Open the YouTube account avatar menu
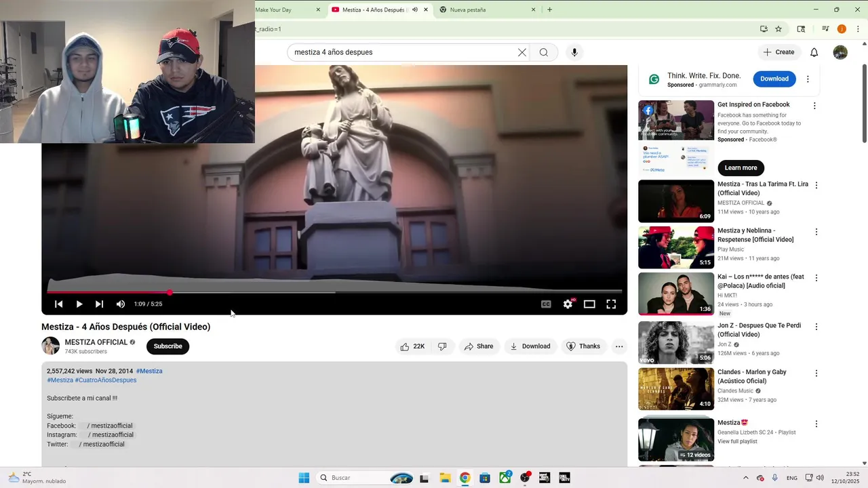This screenshot has height=488, width=868. [840, 52]
